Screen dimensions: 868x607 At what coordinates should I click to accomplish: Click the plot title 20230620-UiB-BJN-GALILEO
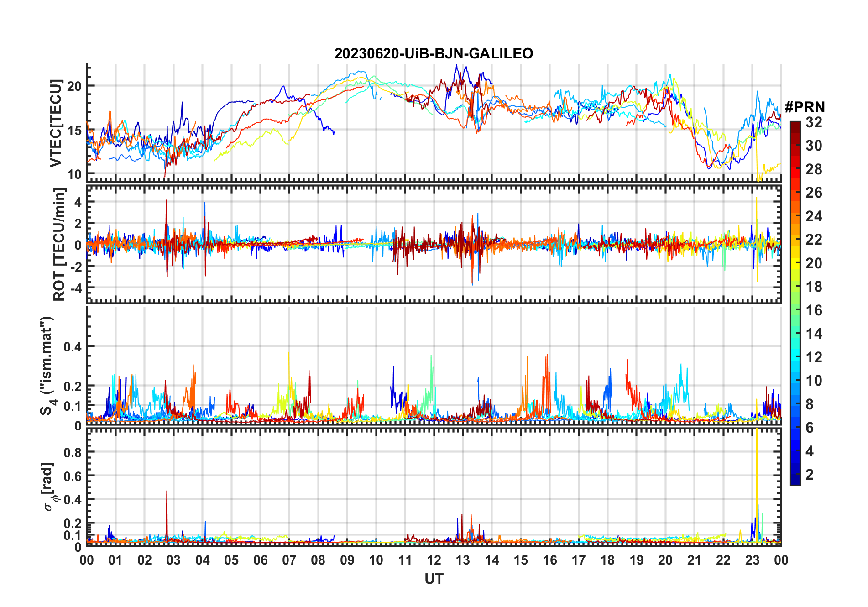(434, 53)
